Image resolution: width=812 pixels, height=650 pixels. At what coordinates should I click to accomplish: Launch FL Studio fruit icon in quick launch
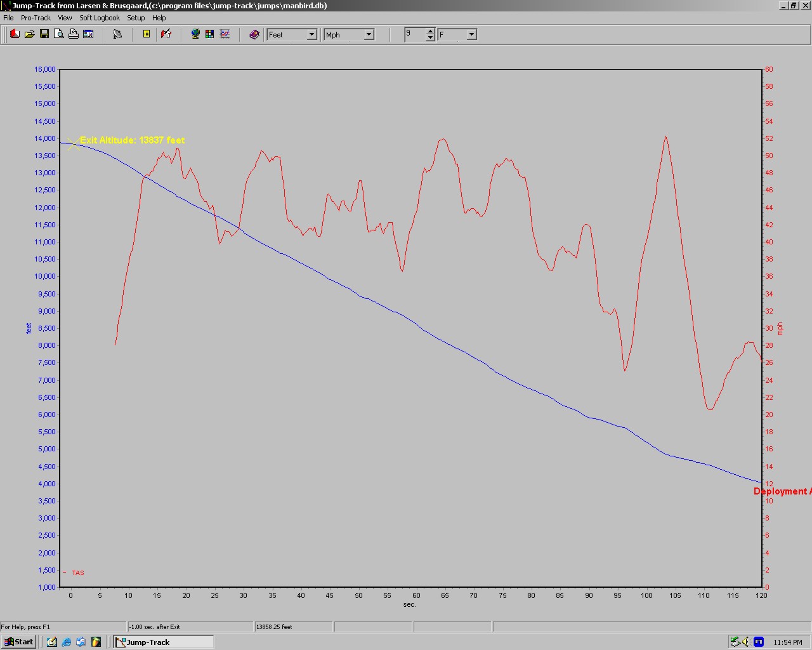pyautogui.click(x=96, y=642)
